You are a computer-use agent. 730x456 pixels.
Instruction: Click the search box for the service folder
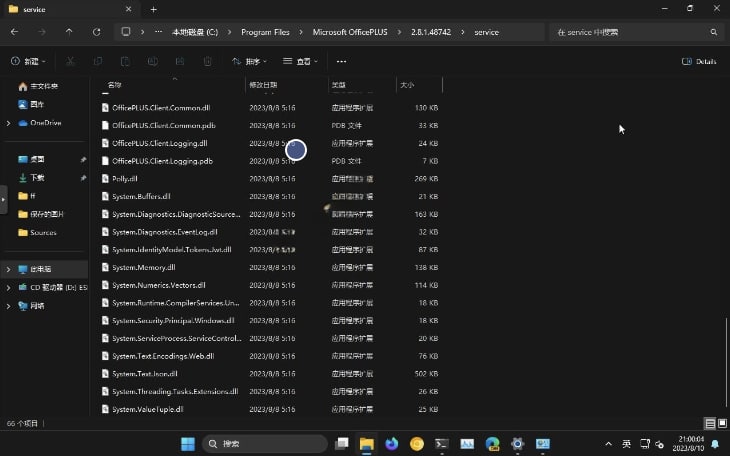pyautogui.click(x=630, y=32)
